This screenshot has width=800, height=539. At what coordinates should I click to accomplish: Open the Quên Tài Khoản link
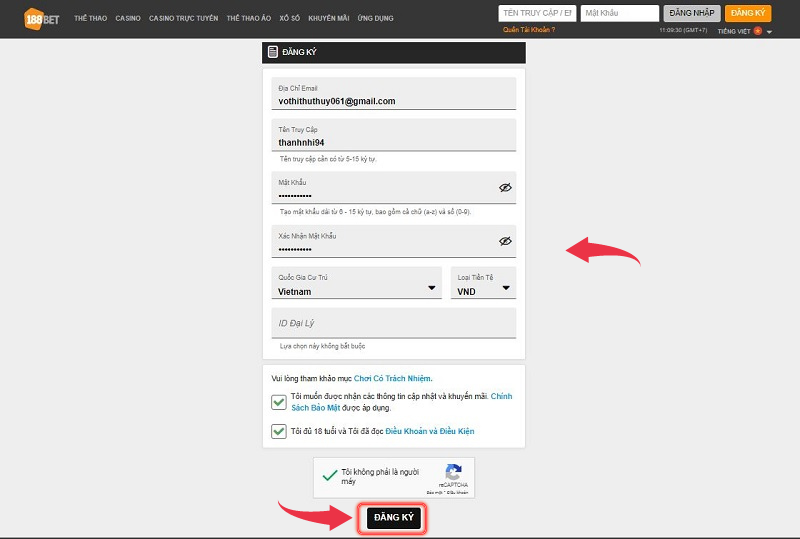point(529,30)
